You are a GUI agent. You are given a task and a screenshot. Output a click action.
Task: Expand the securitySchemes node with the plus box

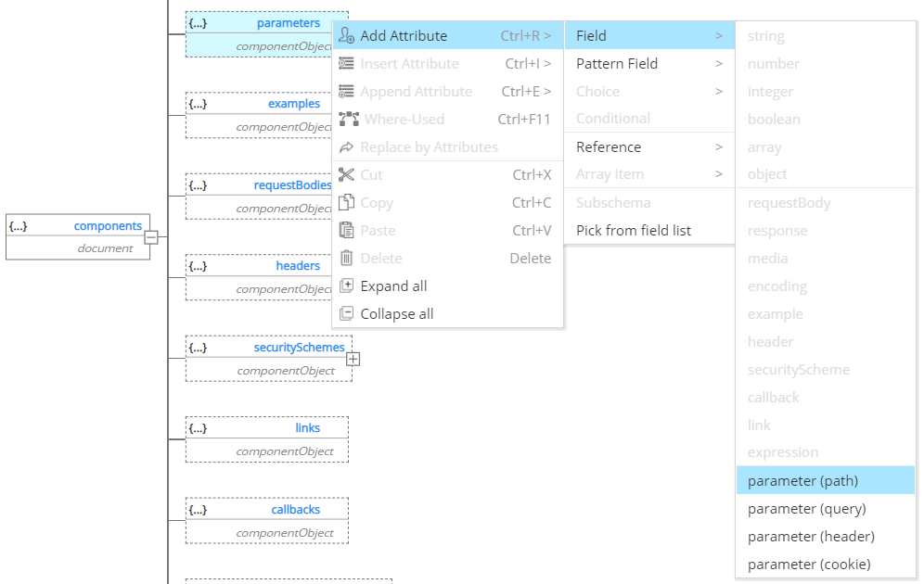353,359
